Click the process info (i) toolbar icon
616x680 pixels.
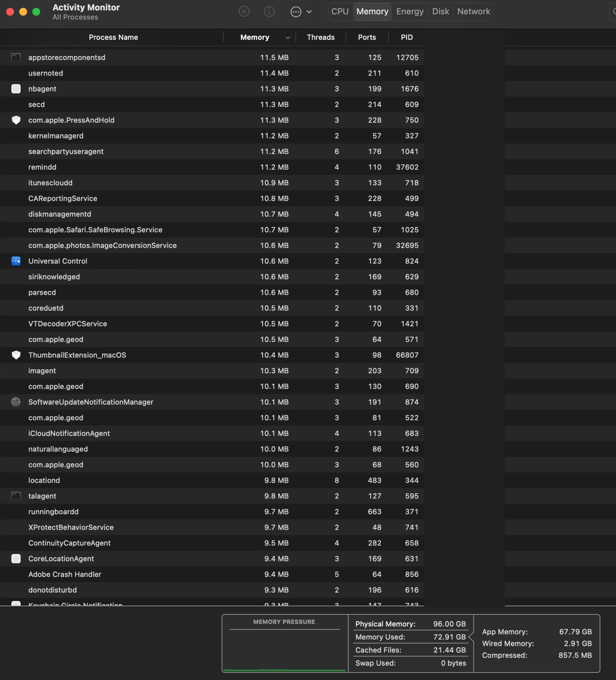(x=269, y=12)
